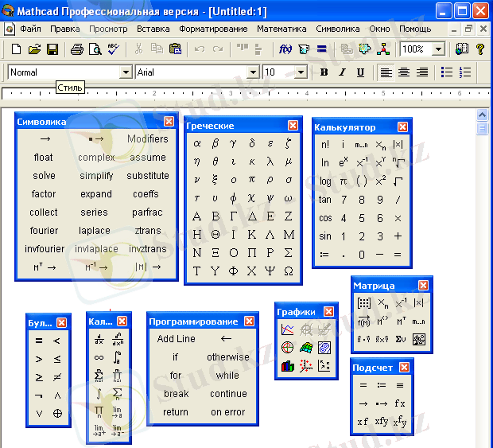Expand the Arial font dropdown
Screen dimensions: 493x448
click(253, 72)
